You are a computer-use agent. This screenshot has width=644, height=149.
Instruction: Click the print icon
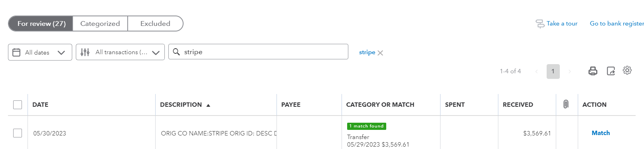[x=593, y=71]
